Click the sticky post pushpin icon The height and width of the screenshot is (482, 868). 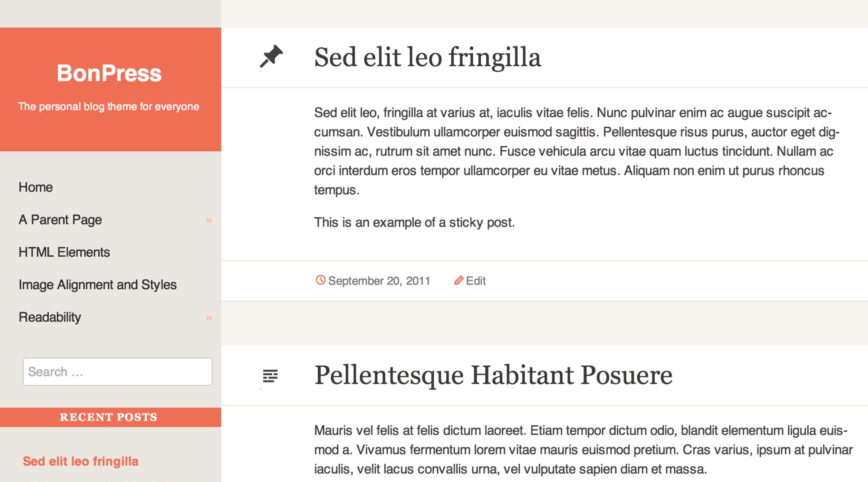point(271,56)
